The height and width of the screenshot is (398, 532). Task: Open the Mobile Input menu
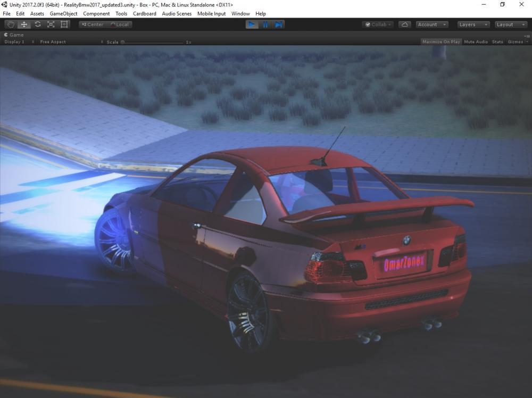pyautogui.click(x=211, y=14)
